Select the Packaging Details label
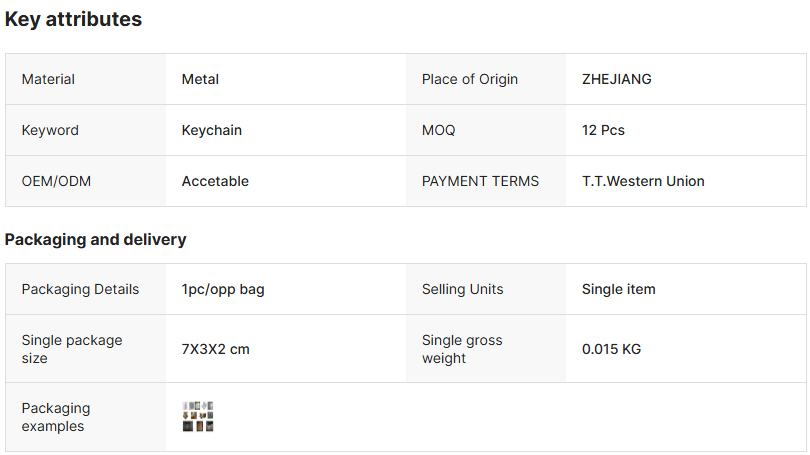The image size is (810, 455). click(80, 289)
